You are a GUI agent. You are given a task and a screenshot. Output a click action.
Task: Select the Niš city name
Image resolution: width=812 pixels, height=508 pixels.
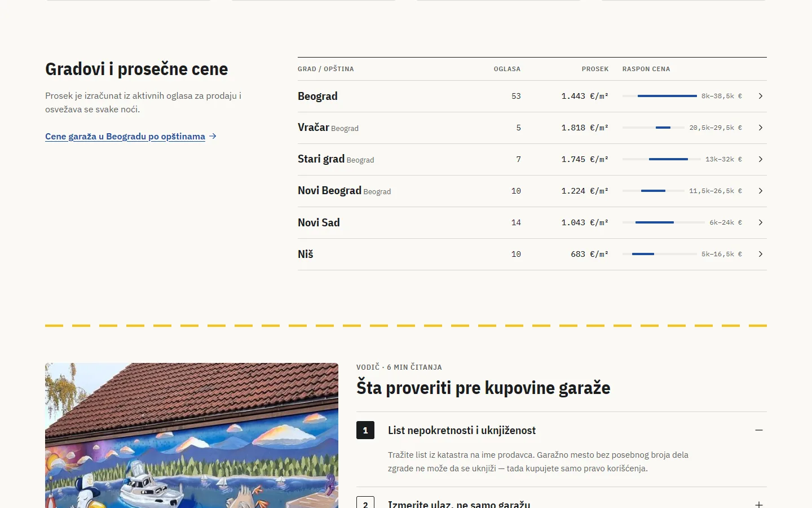pos(305,254)
